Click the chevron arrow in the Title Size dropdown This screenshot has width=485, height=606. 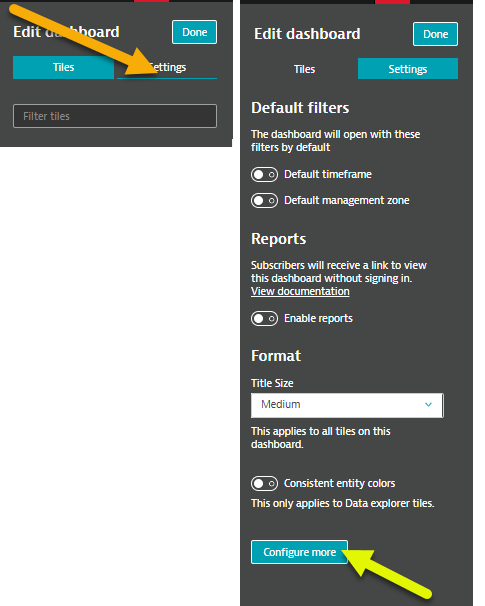coord(428,405)
